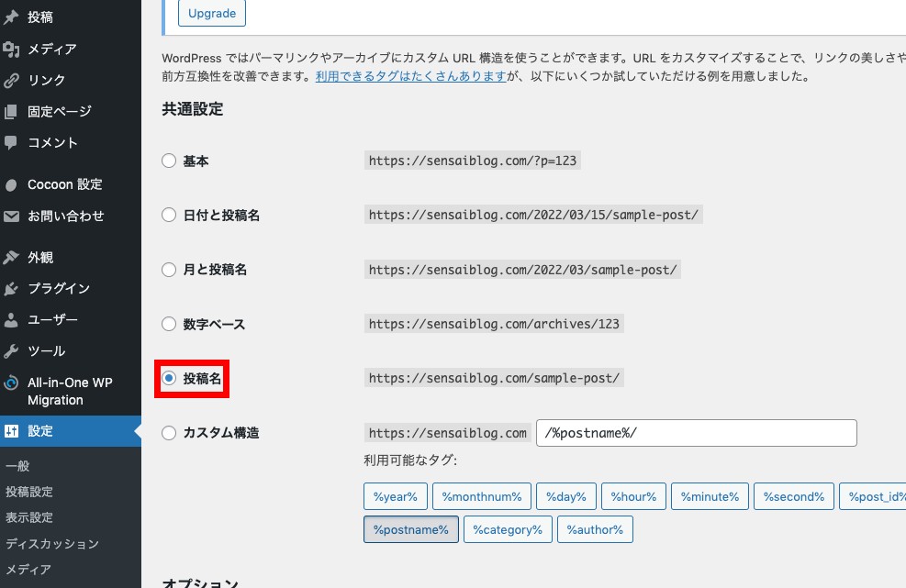Insert the %year% tag
The width and height of the screenshot is (906, 588).
(396, 497)
